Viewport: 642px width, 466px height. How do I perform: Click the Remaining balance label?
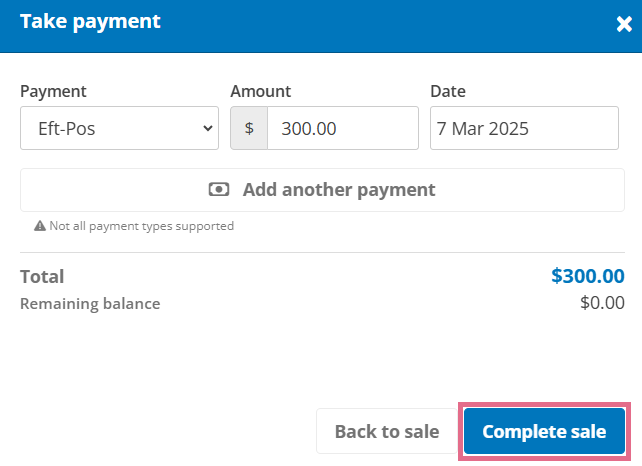(x=90, y=304)
